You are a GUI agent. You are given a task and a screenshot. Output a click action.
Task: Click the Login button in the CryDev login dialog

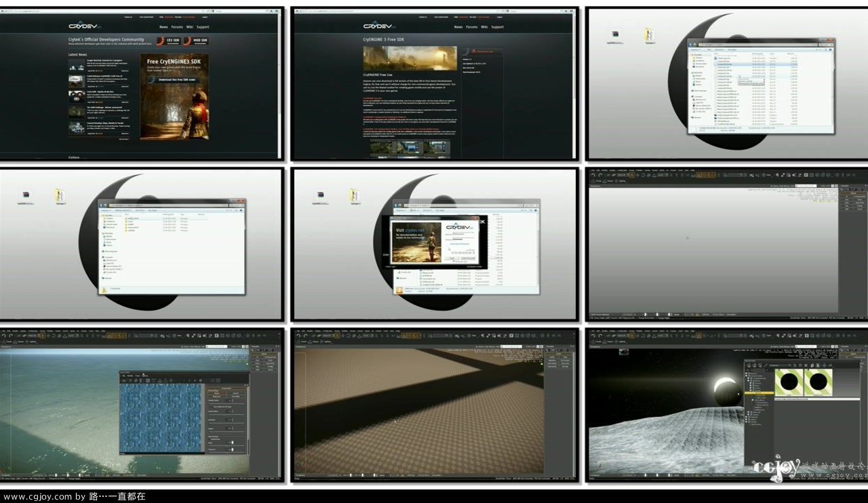pos(452,258)
